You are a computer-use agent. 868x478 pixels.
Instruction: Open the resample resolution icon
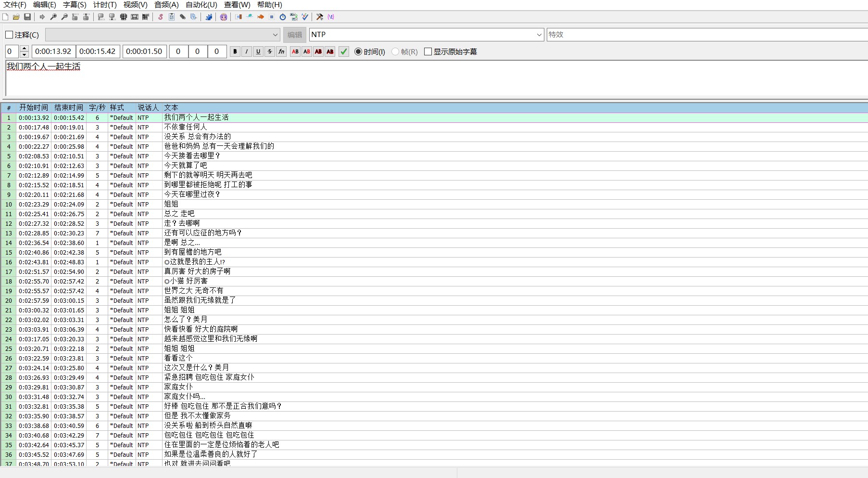pos(272,17)
